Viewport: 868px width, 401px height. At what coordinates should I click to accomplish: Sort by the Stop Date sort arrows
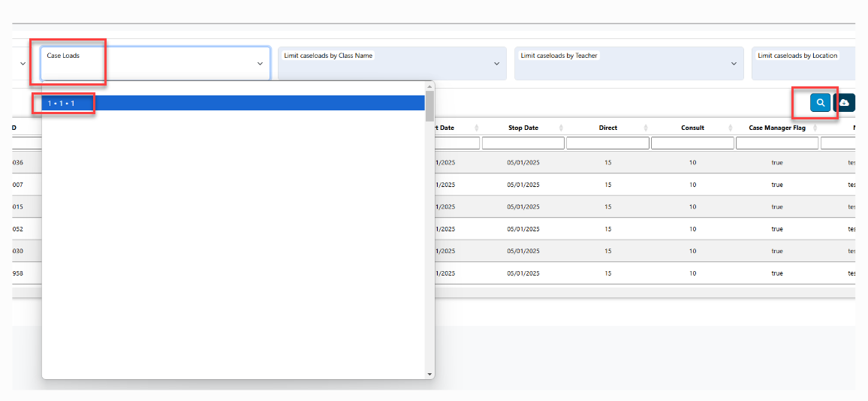click(561, 128)
